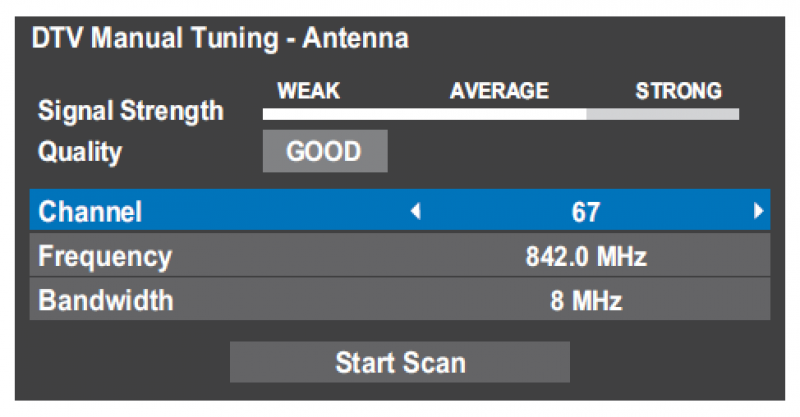Click the channel value 67
The image size is (800, 417).
tap(585, 212)
